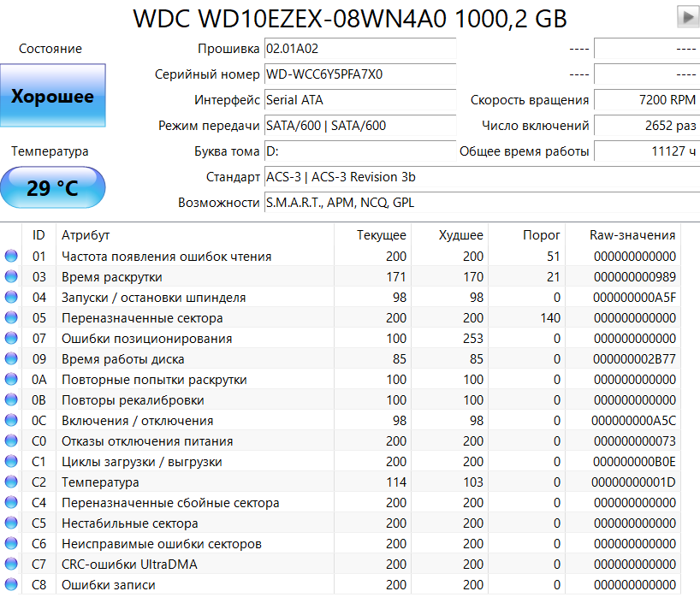Screen dimensions: 700x609
Task: Click the 7200 RPM rotation speed field
Action: pyautogui.click(x=646, y=100)
